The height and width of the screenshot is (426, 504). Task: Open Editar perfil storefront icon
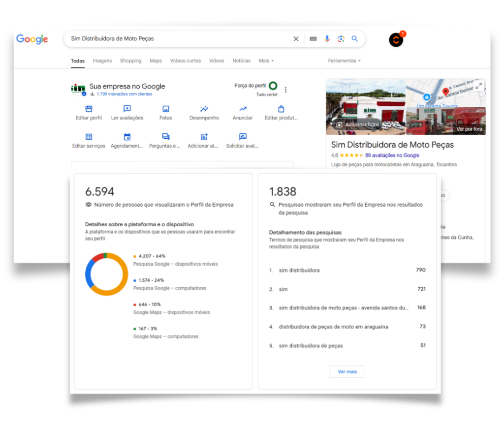pos(89,109)
